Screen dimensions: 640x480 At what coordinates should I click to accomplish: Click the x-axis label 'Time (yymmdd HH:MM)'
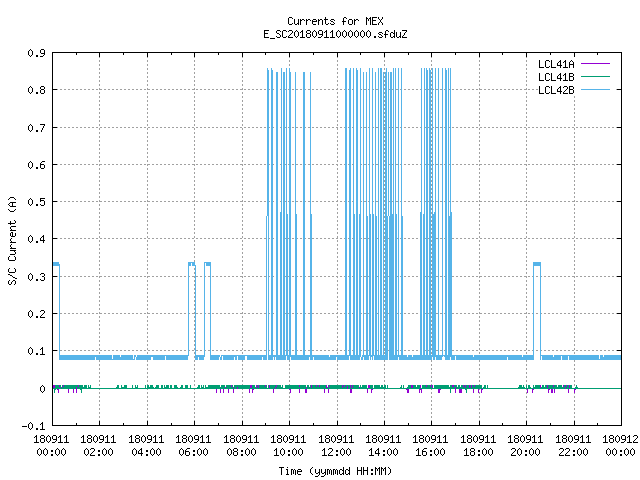tap(335, 471)
